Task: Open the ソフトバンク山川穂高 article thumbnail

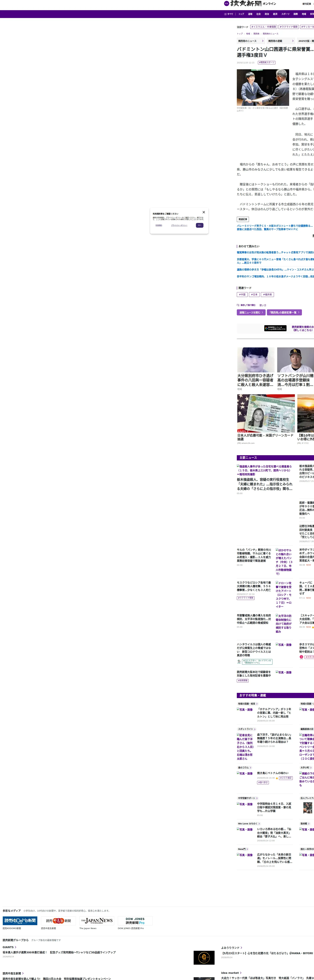Action: [x=296, y=360]
